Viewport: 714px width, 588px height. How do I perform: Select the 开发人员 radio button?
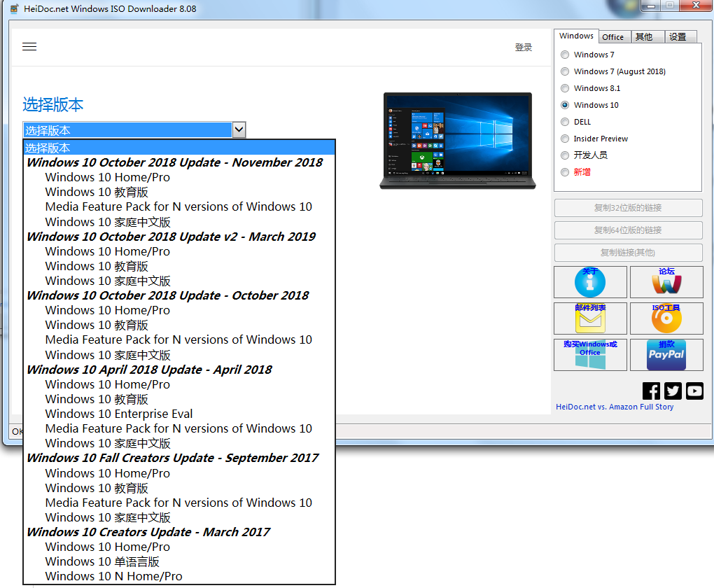565,155
